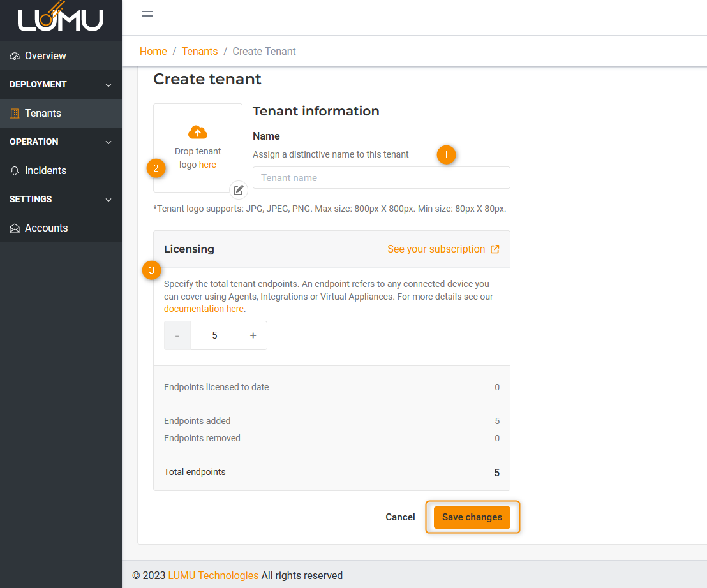Click the orange step 3 marker

tap(151, 270)
